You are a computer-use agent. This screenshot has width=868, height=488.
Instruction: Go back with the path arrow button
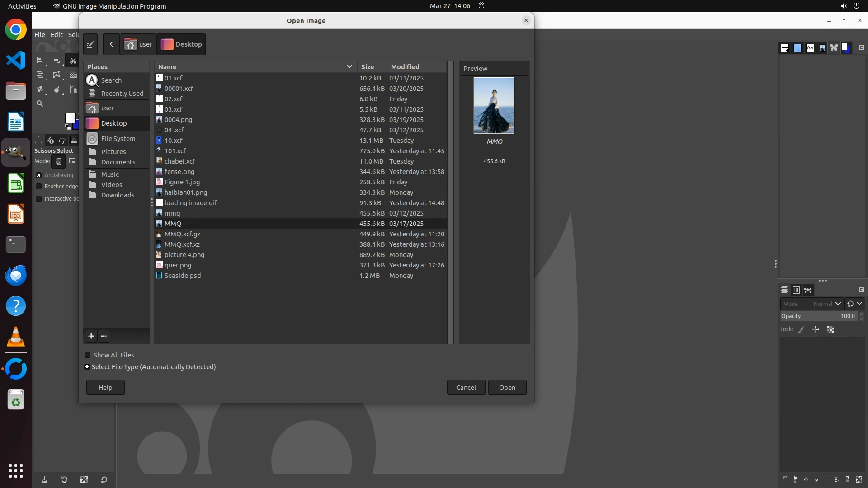coord(111,44)
